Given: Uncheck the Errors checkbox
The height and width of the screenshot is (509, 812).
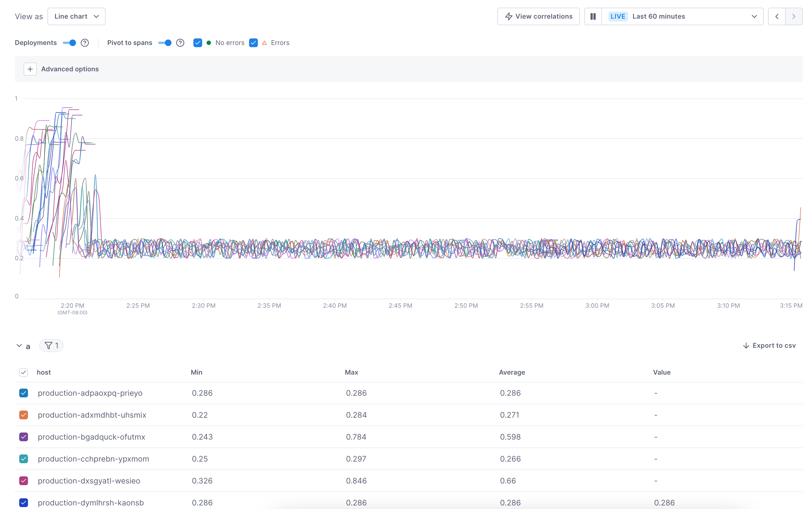Looking at the screenshot, I should click(x=253, y=43).
